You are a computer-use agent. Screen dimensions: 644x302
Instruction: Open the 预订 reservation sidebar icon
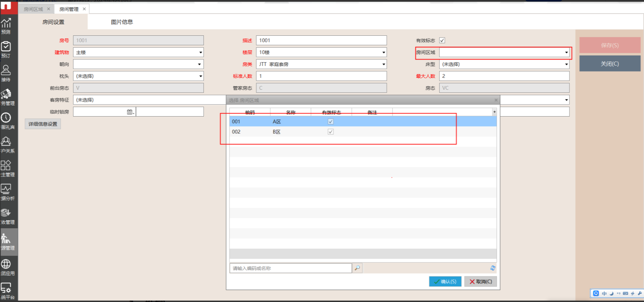pos(6,49)
